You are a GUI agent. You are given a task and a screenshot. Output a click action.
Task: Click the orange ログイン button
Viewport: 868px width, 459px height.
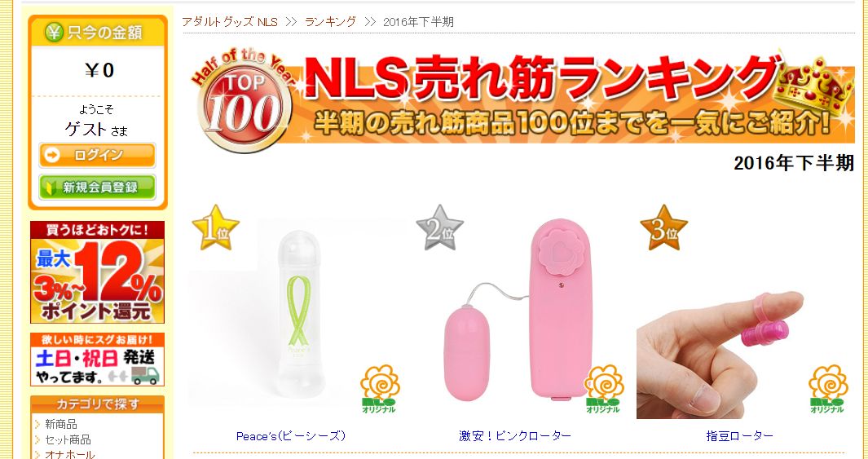tap(98, 155)
